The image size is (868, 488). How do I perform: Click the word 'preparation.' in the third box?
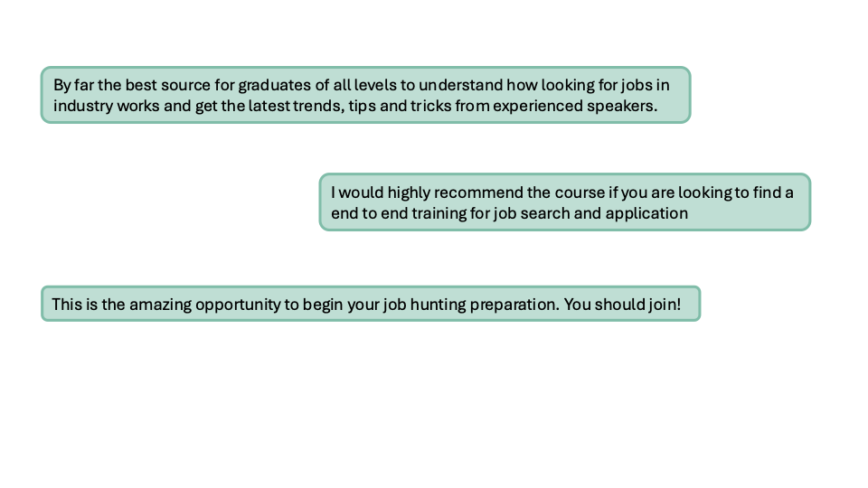pos(514,305)
